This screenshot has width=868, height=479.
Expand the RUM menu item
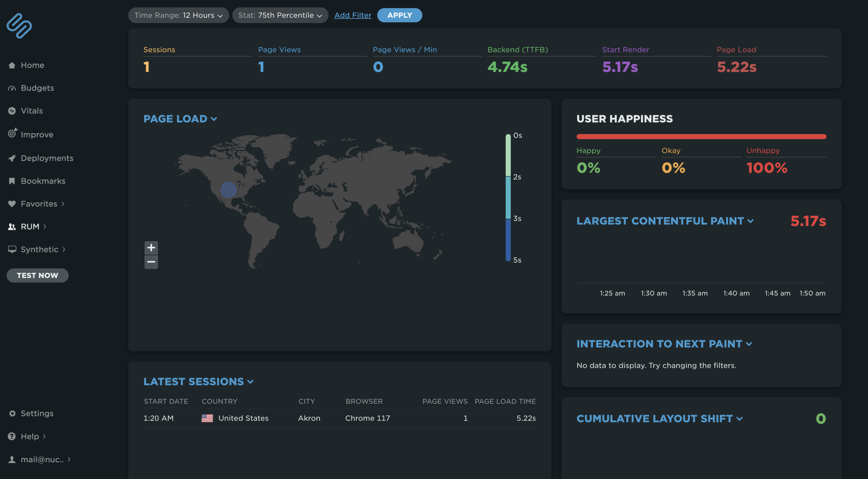(x=30, y=227)
